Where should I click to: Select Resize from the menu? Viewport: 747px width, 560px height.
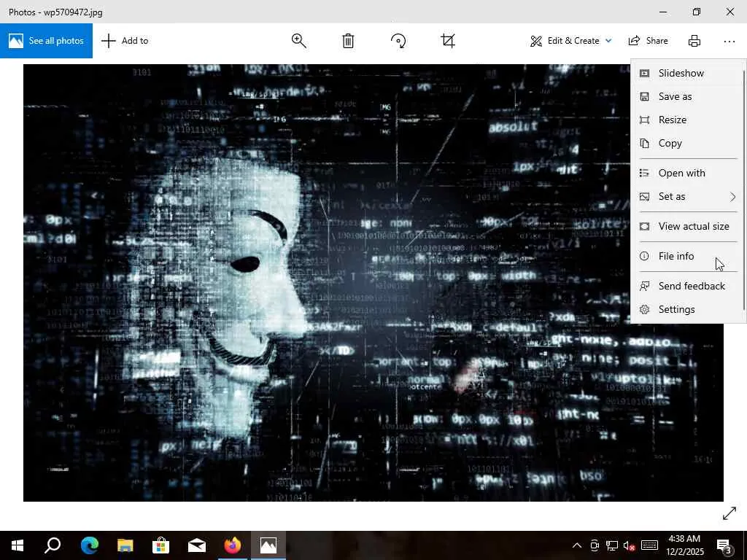click(686, 120)
